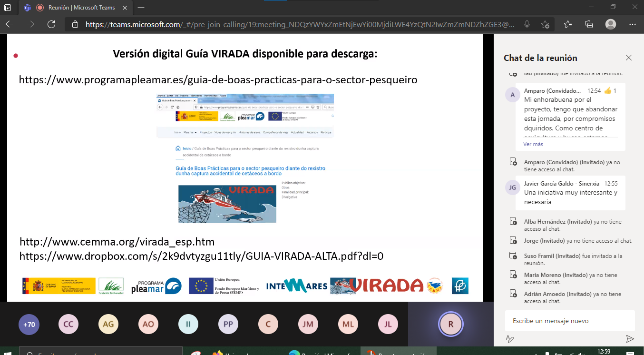
Task: Select participant avatar JL
Action: pos(388,325)
